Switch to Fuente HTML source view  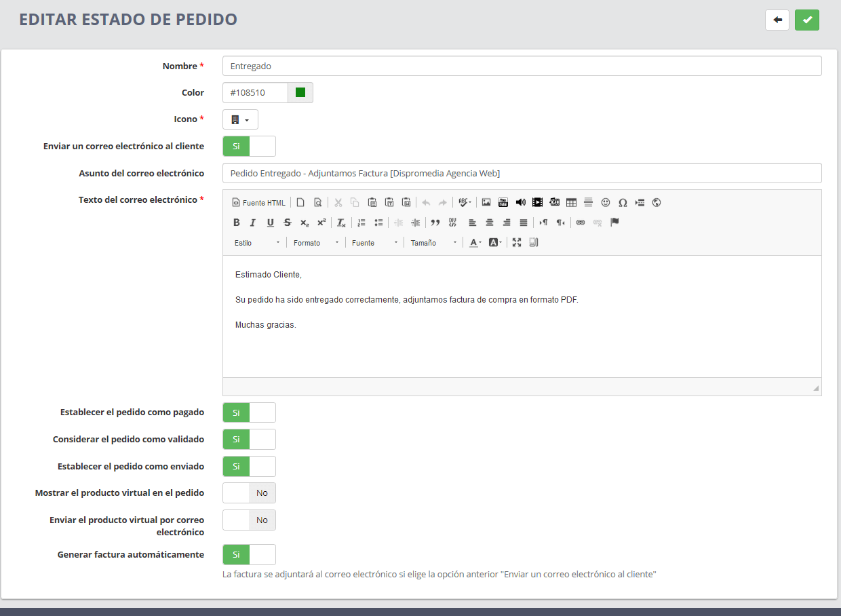coord(259,202)
